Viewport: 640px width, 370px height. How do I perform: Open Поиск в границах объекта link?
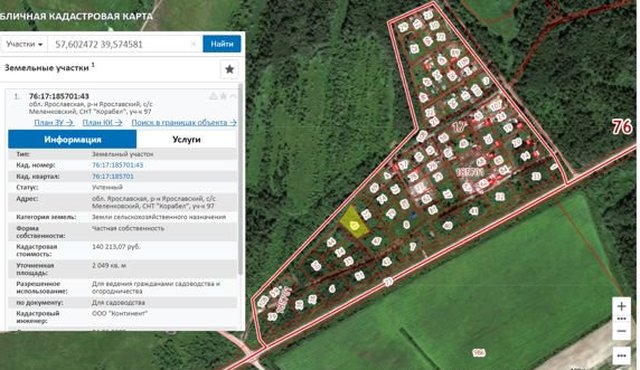coord(184,122)
